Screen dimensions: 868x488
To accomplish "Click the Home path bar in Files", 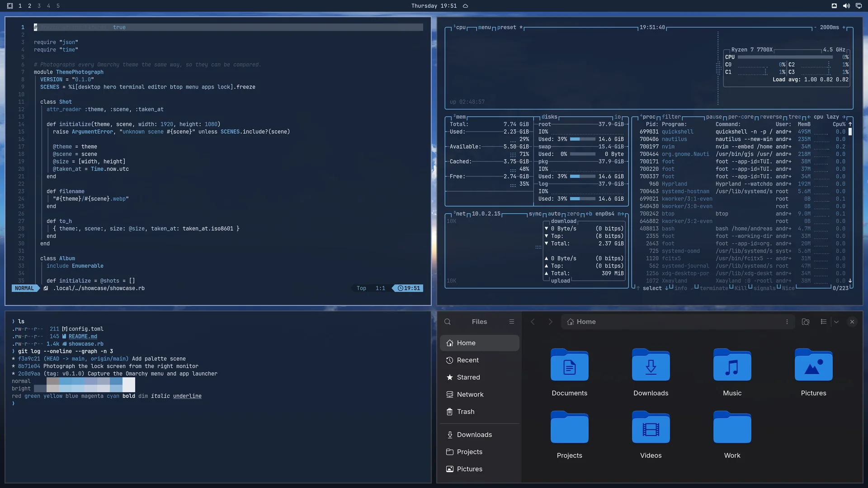I will [x=678, y=322].
